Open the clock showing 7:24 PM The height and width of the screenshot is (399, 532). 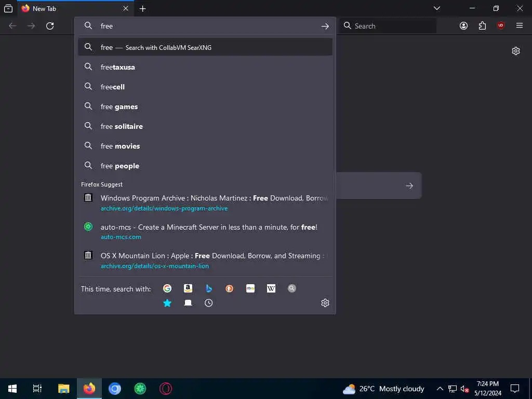pos(488,389)
